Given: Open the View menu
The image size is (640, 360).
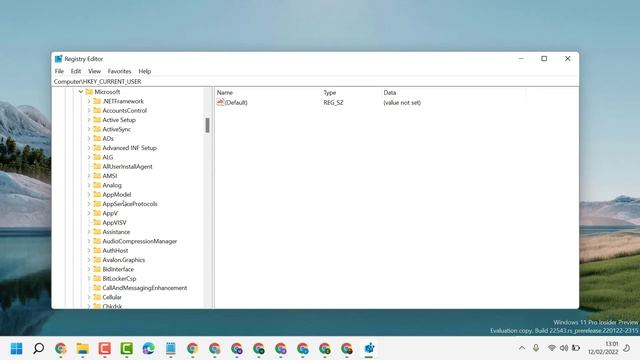Looking at the screenshot, I should 94,71.
